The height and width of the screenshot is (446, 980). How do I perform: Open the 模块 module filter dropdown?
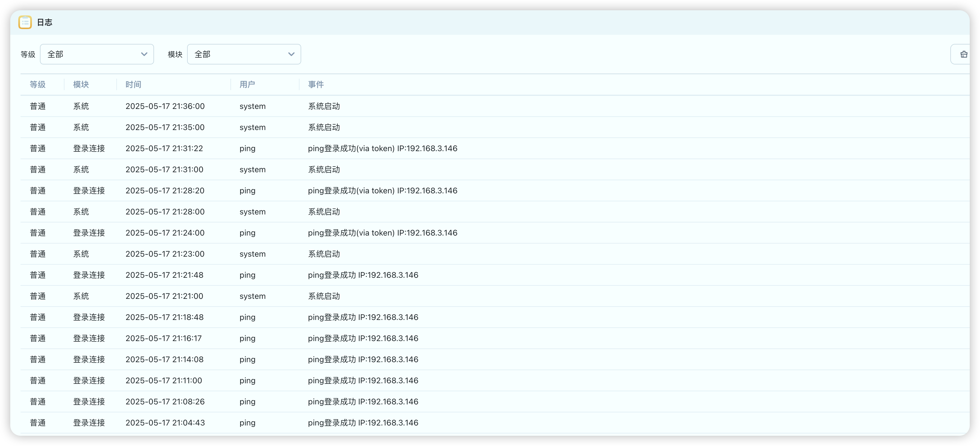point(244,54)
